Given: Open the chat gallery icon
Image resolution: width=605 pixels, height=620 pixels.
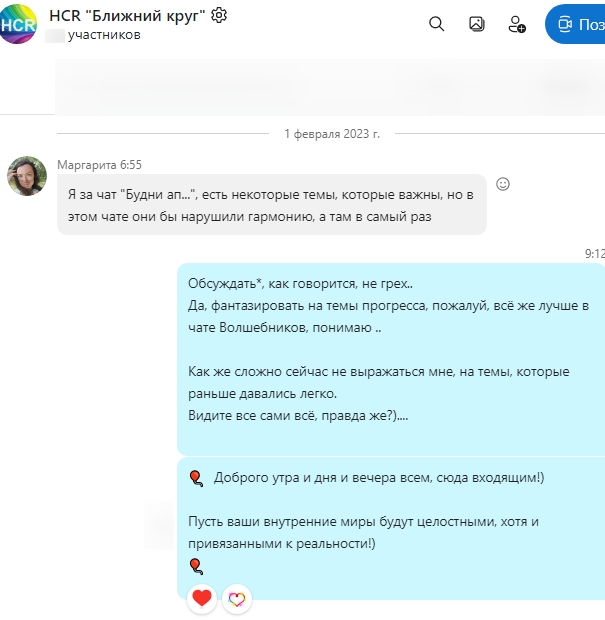Looking at the screenshot, I should click(477, 24).
